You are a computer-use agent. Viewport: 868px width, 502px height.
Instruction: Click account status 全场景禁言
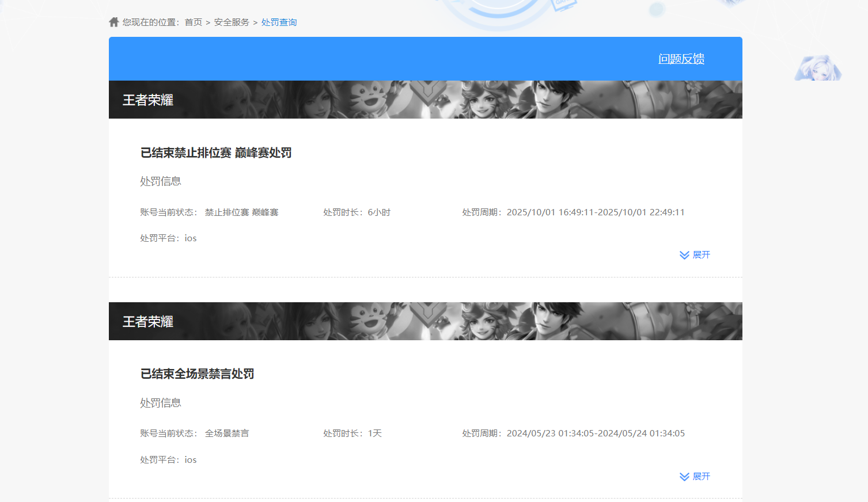click(x=227, y=433)
